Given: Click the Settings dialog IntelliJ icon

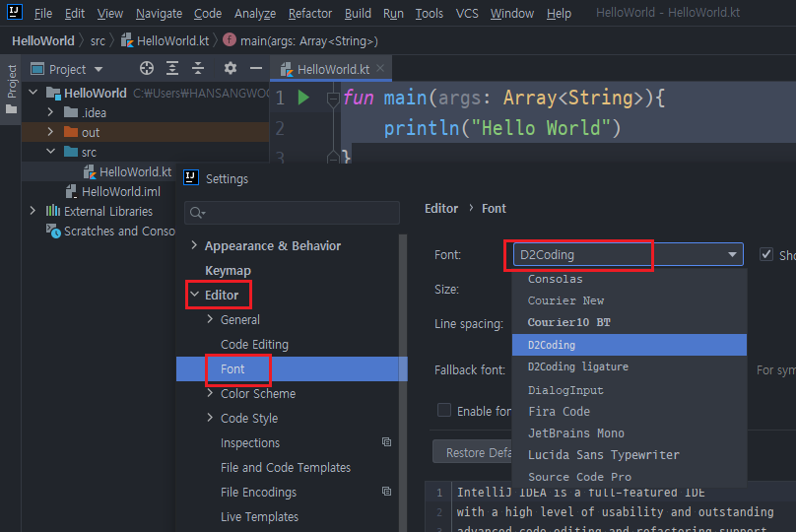Looking at the screenshot, I should tap(191, 177).
